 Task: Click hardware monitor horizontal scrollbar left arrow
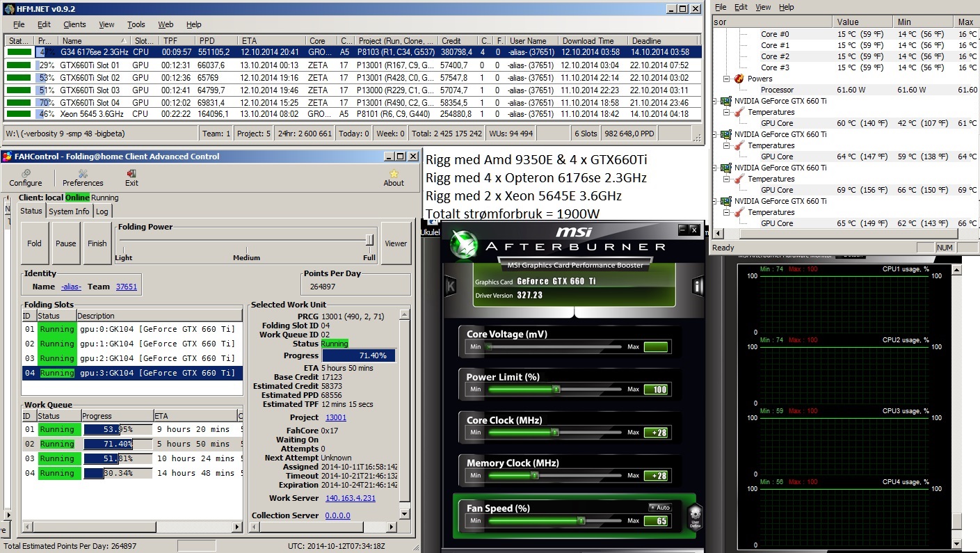pos(717,234)
